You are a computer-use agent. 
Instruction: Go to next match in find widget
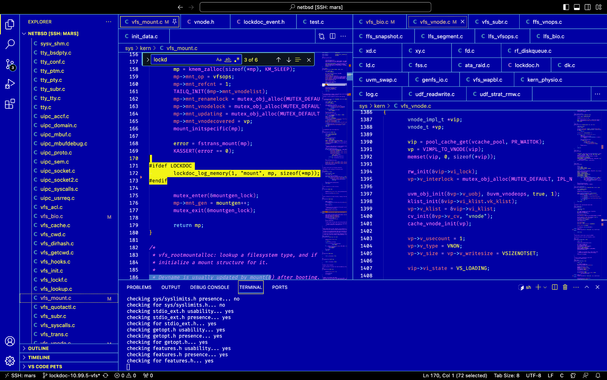(288, 60)
